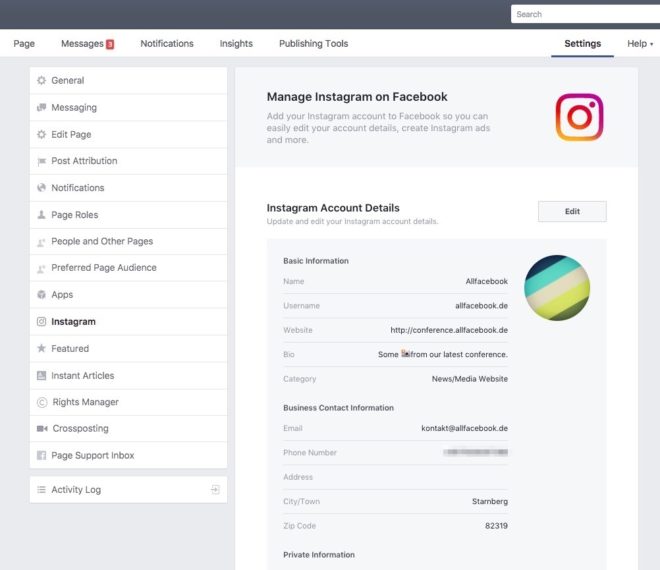Click the Notifications globe icon in sidebar
Viewport: 660px width, 570px height.
[x=41, y=188]
